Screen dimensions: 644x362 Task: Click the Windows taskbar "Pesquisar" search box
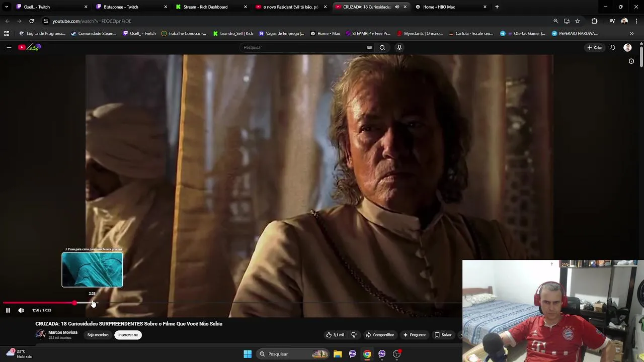pos(293,354)
